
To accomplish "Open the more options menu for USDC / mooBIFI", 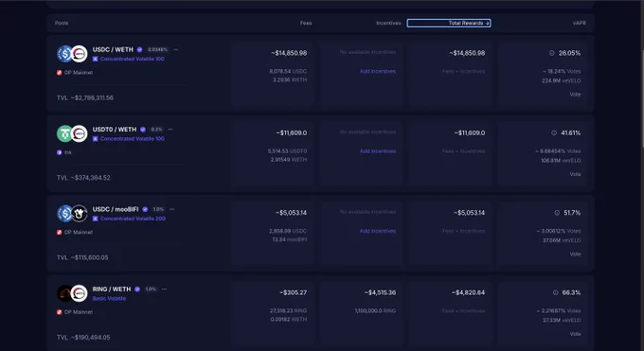I will coord(171,209).
